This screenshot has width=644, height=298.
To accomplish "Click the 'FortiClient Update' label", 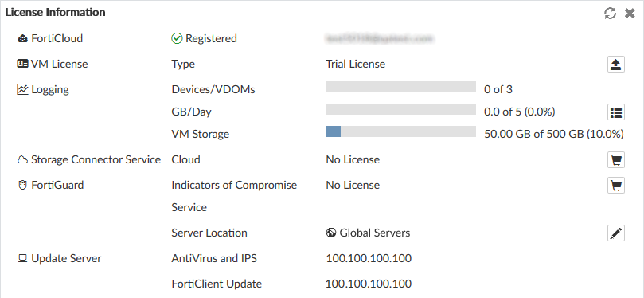I will click(x=217, y=284).
